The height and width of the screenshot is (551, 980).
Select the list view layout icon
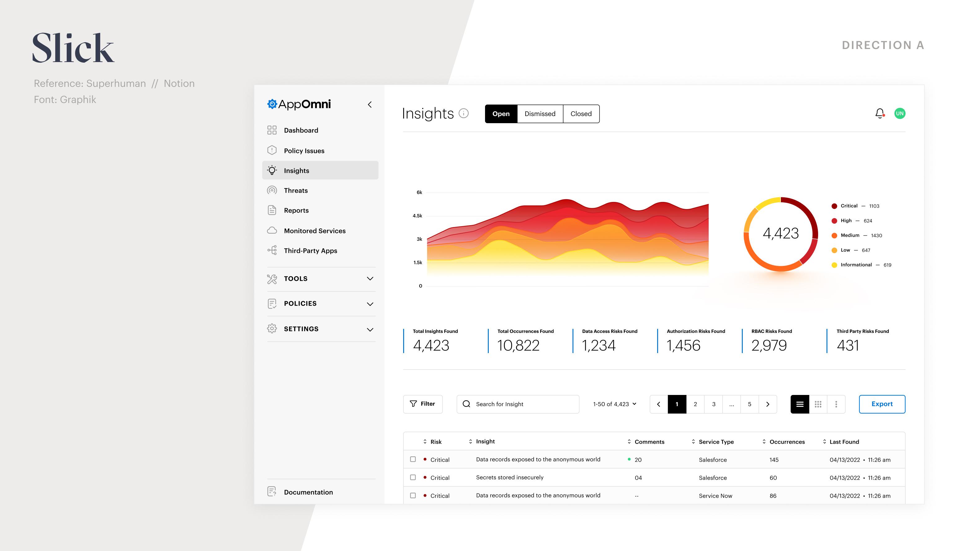tap(800, 404)
